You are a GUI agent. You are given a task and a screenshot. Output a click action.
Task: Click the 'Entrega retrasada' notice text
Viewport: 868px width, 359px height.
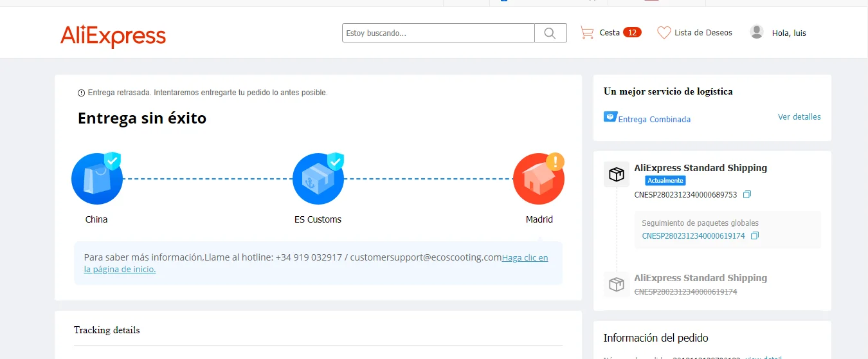tap(208, 93)
